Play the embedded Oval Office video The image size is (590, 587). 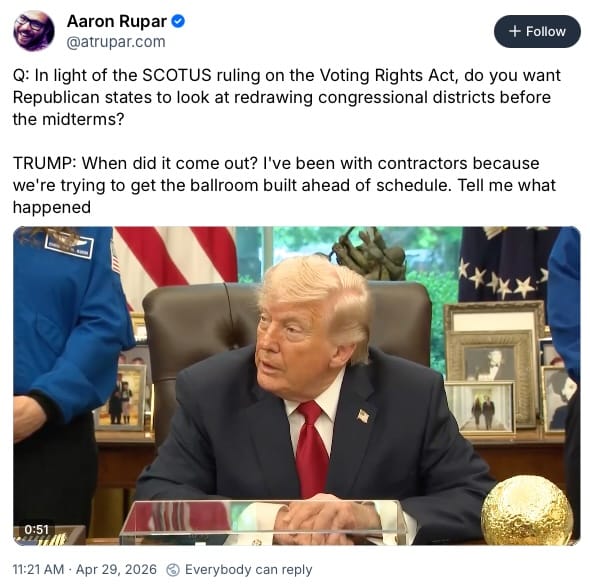click(297, 386)
